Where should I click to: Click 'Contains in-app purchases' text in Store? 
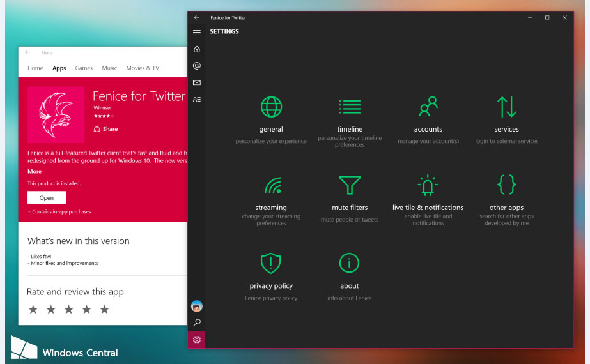61,212
